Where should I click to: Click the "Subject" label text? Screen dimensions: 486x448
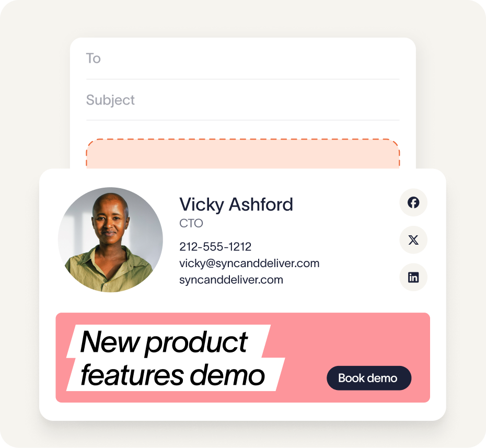pyautogui.click(x=110, y=100)
